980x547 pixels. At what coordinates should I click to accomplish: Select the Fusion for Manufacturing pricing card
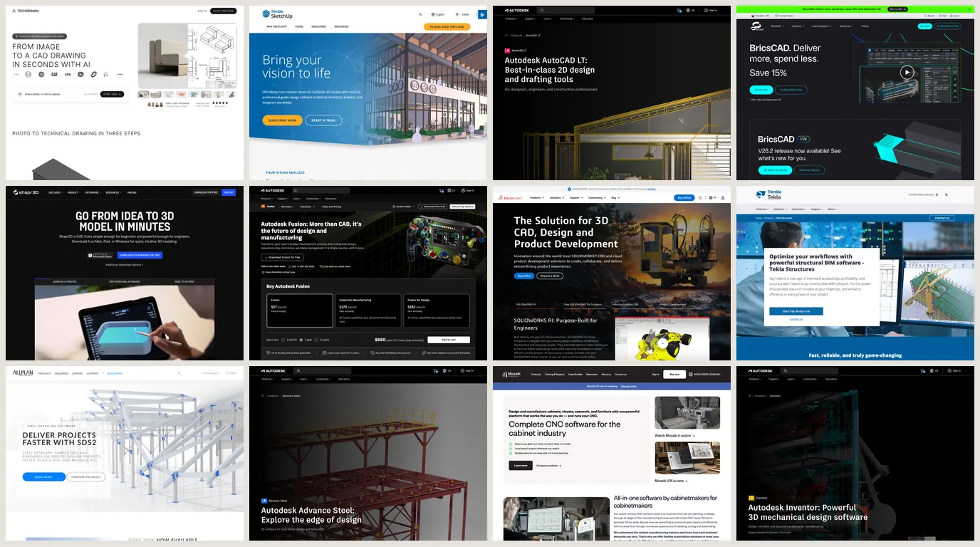pyautogui.click(x=368, y=311)
